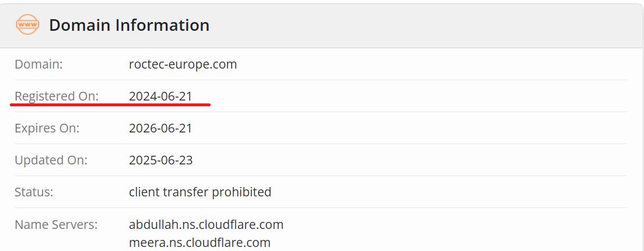Click the Status field label
The image size is (644, 251).
tap(34, 192)
